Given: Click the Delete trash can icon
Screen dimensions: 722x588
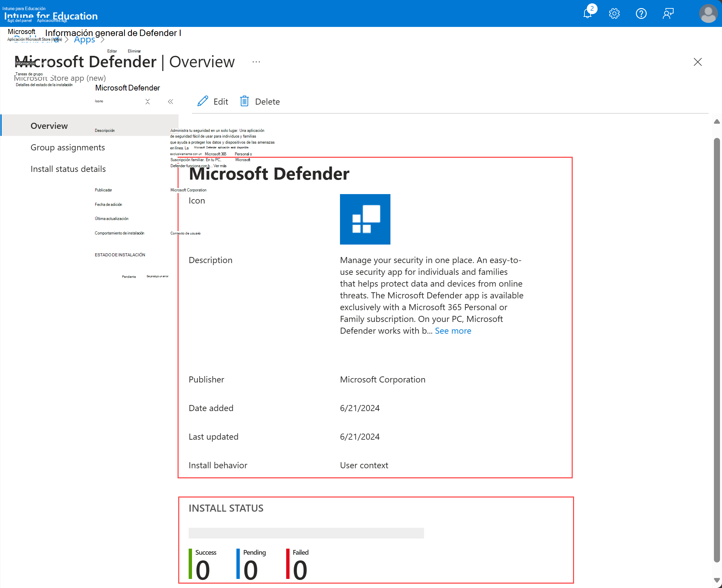Looking at the screenshot, I should click(x=244, y=101).
